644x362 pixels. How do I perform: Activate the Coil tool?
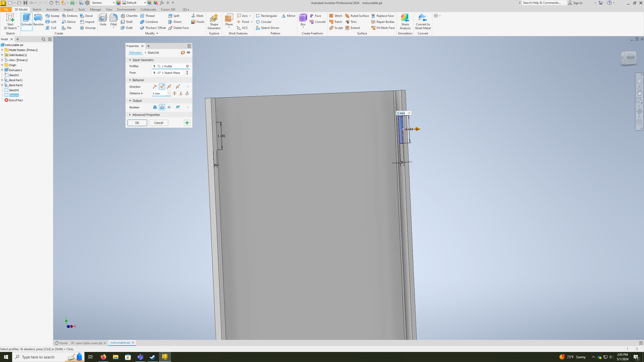coord(51,28)
